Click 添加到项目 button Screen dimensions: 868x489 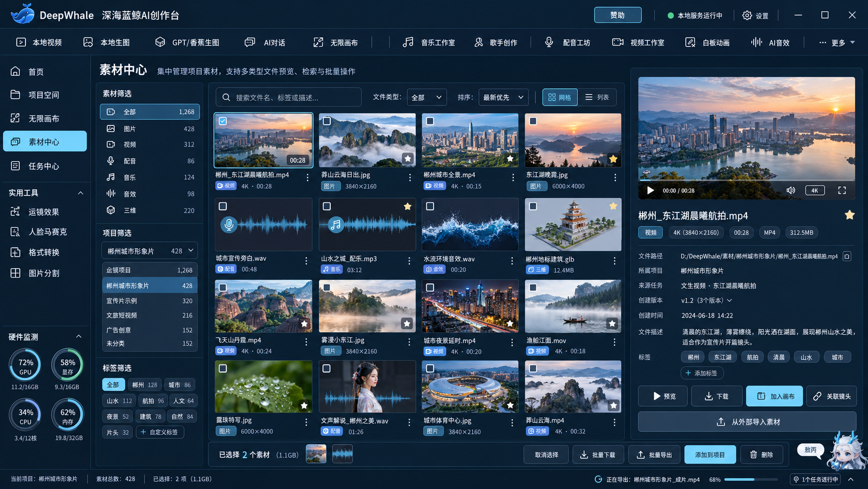click(x=710, y=455)
